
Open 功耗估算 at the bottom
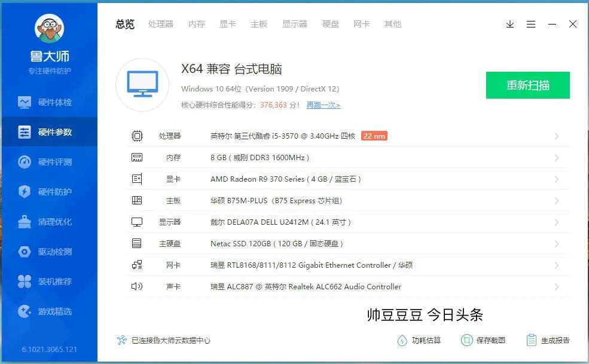point(419,339)
